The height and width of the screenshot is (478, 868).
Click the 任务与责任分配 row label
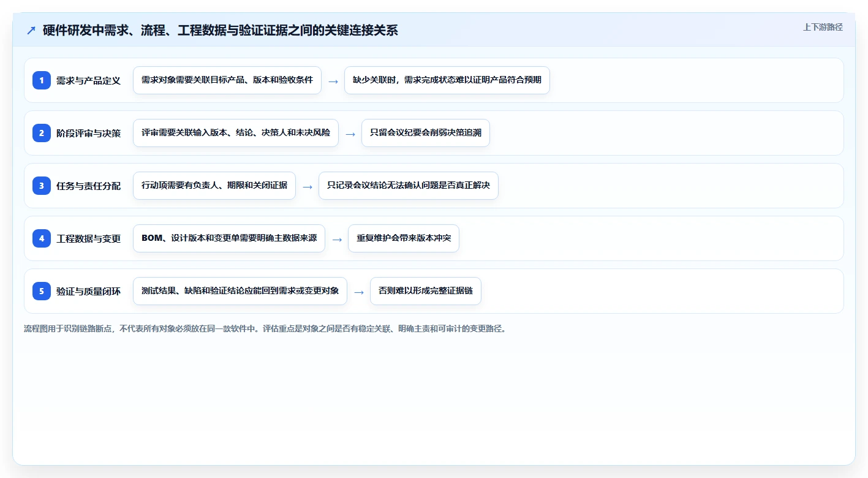88,186
